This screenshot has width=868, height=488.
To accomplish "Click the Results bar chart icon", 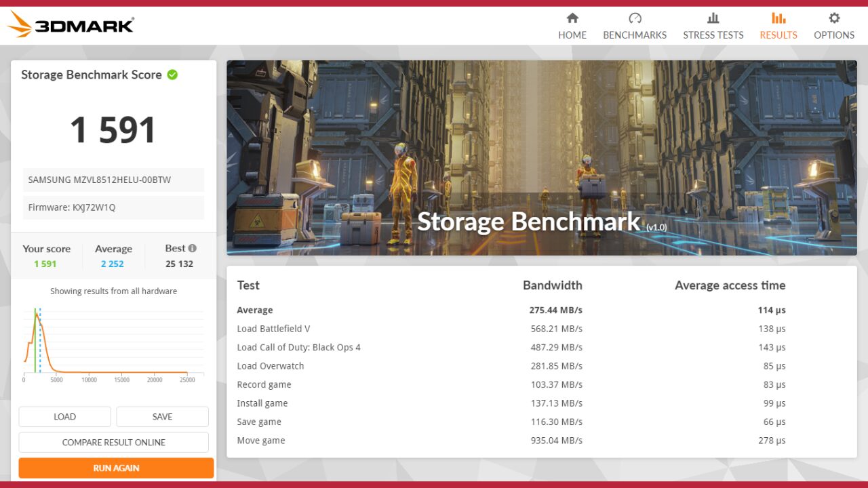I will (x=778, y=18).
